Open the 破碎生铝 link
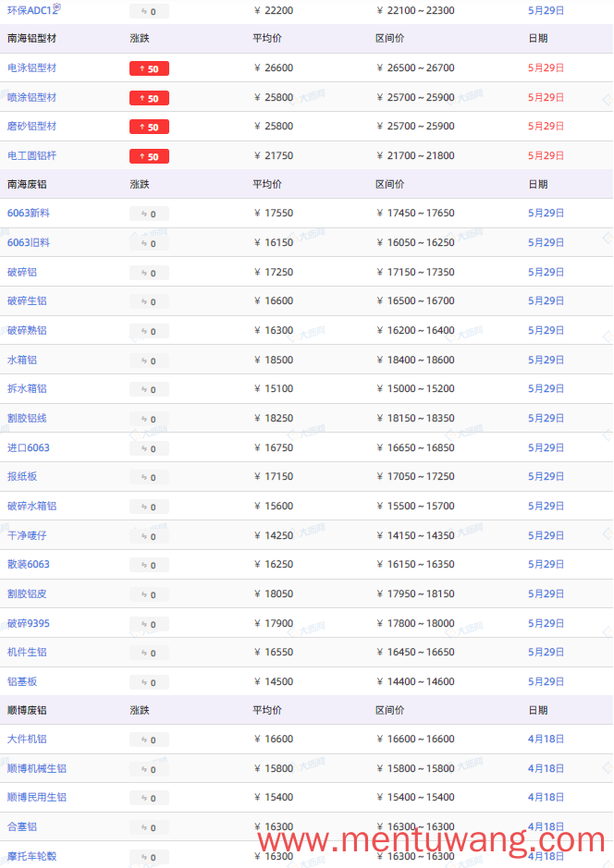 click(x=27, y=301)
